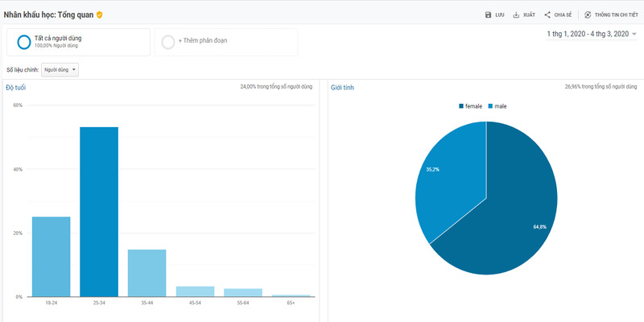Click the male 35,2% pie slice
Viewport: 644px width, 322px height.
tap(452, 180)
